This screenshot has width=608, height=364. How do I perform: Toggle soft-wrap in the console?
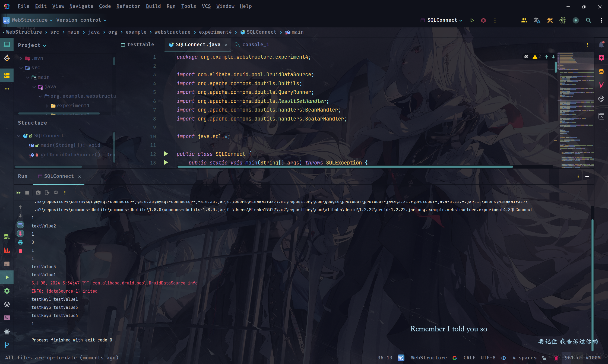[20, 225]
